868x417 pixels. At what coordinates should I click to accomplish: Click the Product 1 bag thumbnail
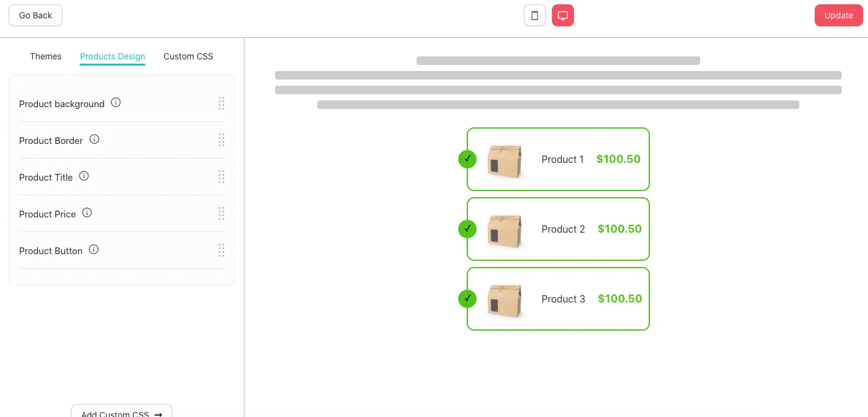pos(505,161)
